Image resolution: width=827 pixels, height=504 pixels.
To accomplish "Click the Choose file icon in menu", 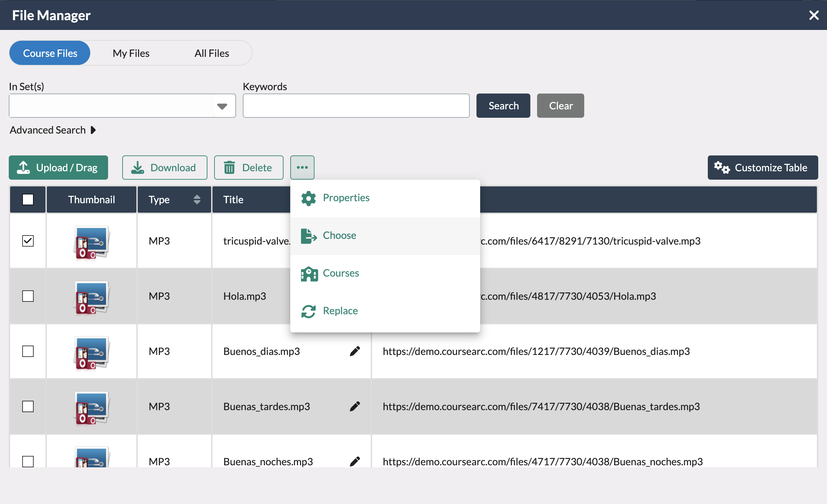I will 309,236.
